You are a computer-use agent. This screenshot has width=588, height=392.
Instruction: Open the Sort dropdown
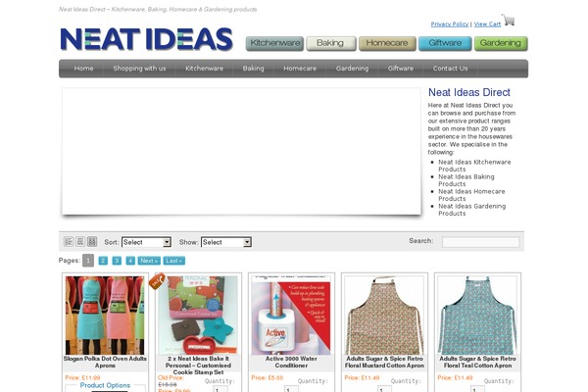[146, 242]
